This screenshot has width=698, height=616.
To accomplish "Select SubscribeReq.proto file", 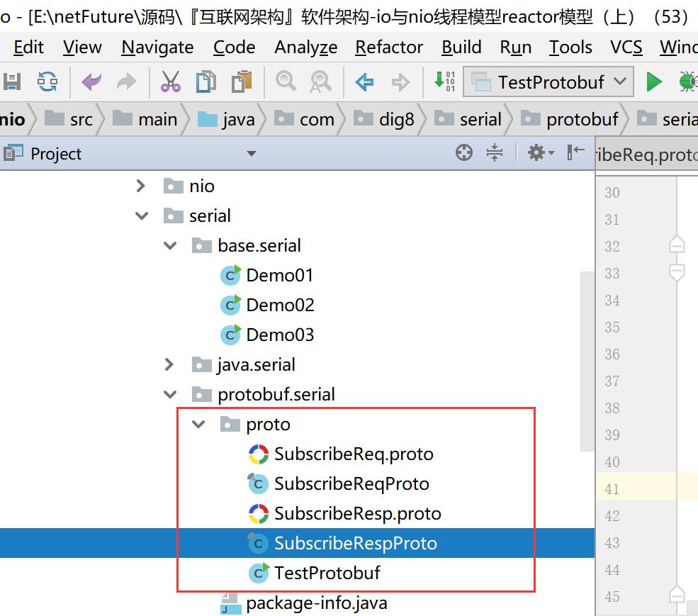I will pyautogui.click(x=341, y=454).
